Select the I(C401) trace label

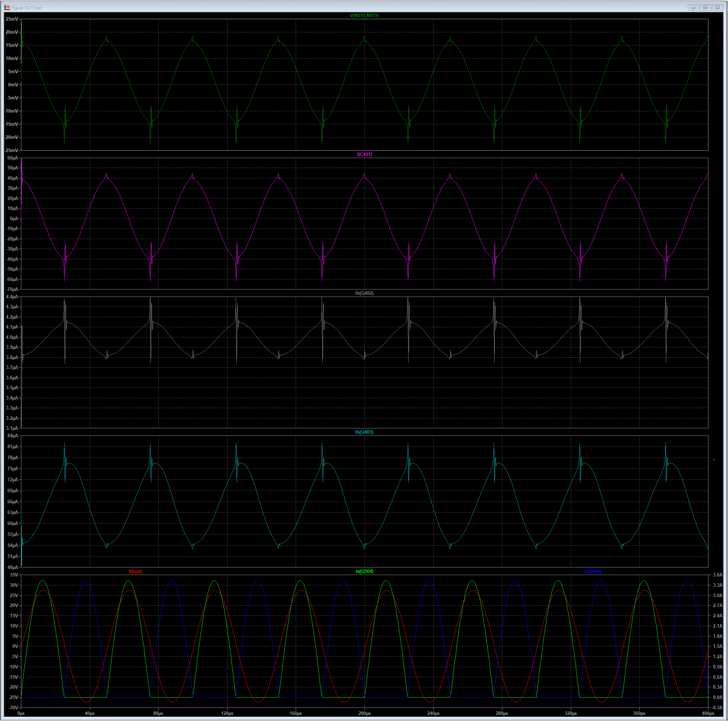point(364,154)
